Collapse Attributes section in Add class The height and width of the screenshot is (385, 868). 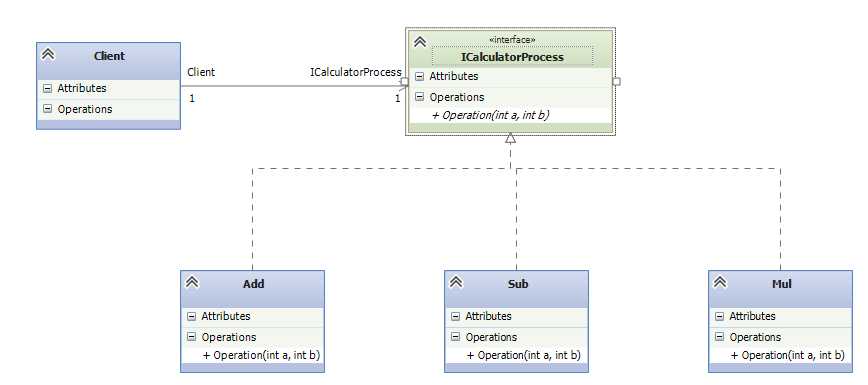coord(192,316)
